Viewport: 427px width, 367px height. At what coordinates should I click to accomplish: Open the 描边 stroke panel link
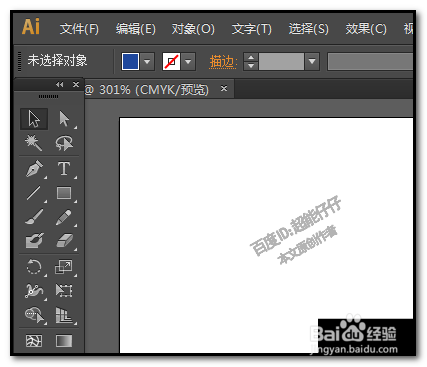point(223,62)
